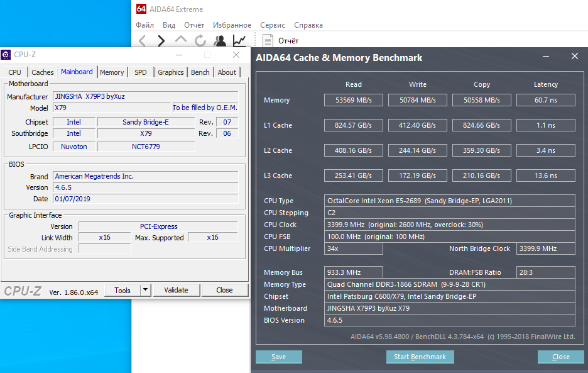This screenshot has width=588, height=373.
Task: Click CPU Type Xeon E5-2689 field
Action: pos(450,201)
